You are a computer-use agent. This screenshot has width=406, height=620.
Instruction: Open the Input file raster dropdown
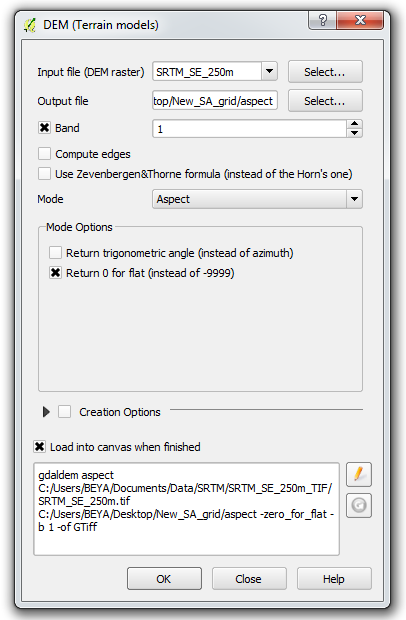pyautogui.click(x=270, y=72)
